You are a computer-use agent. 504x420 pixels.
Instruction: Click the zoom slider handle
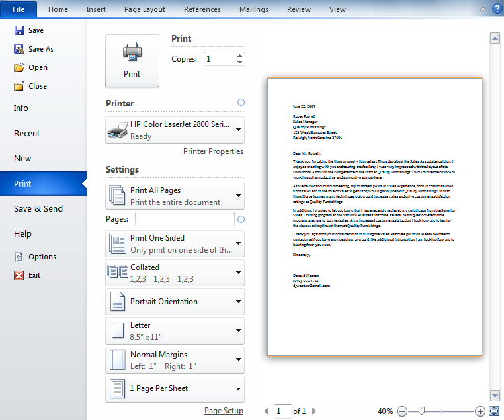[421, 411]
